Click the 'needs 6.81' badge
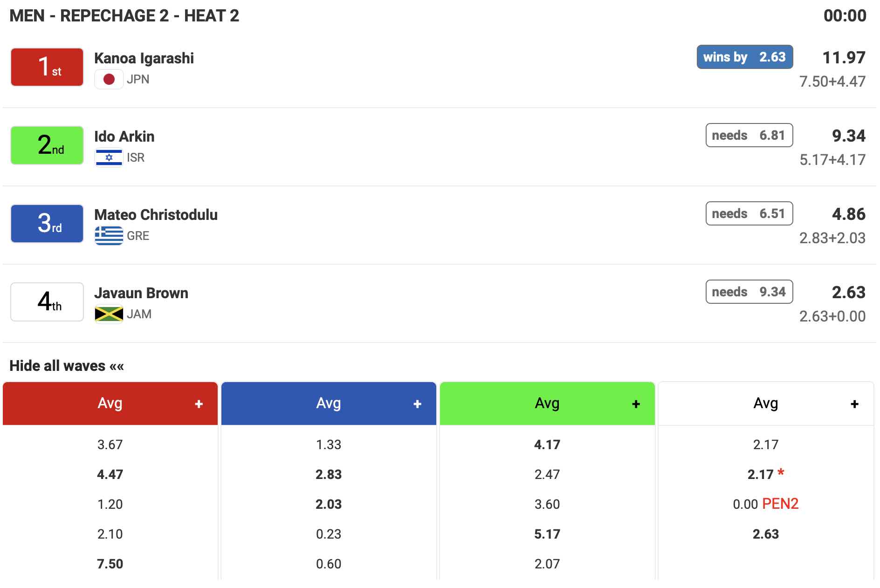Image resolution: width=880 pixels, height=588 pixels. [x=749, y=135]
